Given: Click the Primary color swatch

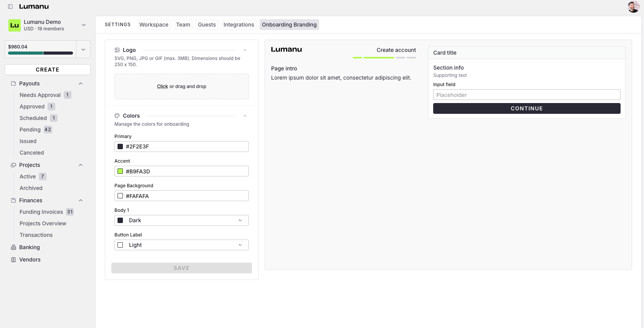Looking at the screenshot, I should pos(120,147).
